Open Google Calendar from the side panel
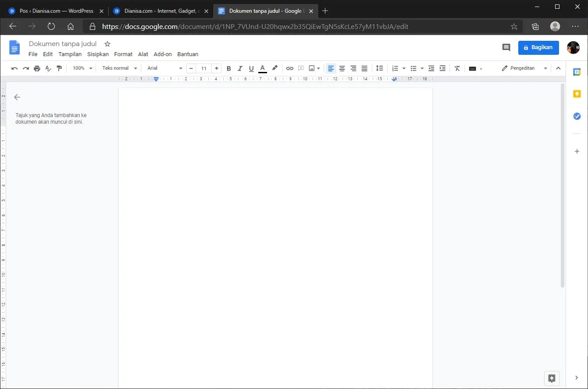Screen dimensions: 588x389 tap(577, 71)
